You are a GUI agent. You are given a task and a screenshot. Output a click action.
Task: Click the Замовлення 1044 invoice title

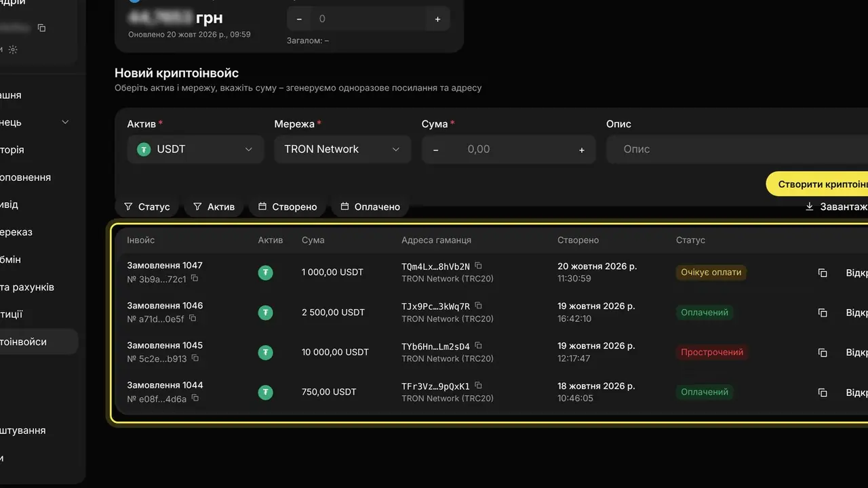pyautogui.click(x=165, y=385)
